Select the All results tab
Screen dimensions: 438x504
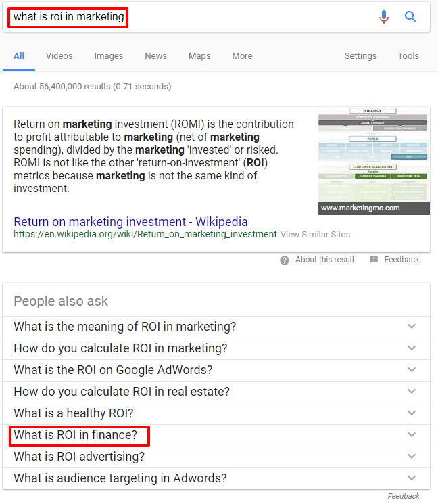19,56
